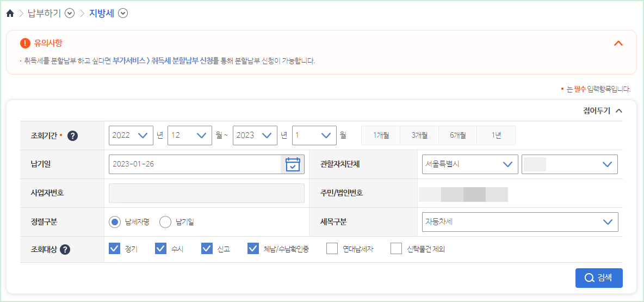Screen dimensions: 644x302
Task: Open the end month 1 dropdown
Action: tap(314, 135)
